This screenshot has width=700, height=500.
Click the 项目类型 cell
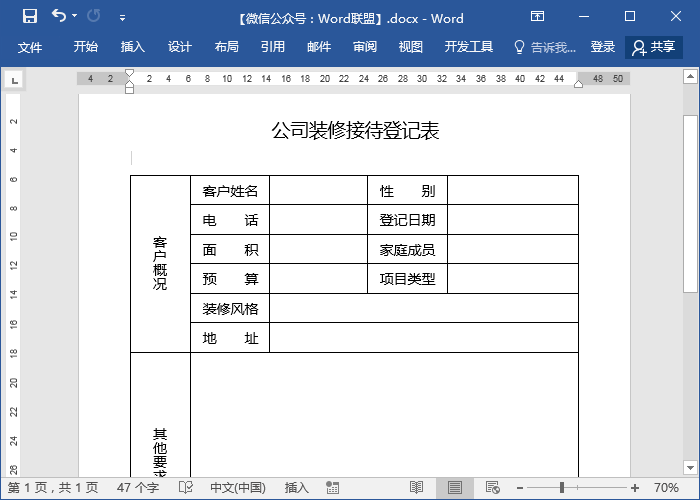click(x=407, y=279)
